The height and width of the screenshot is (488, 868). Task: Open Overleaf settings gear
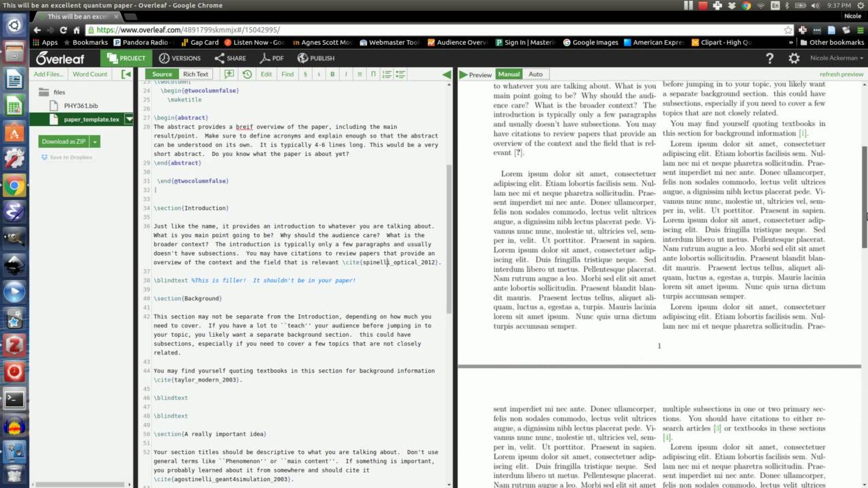point(794,58)
